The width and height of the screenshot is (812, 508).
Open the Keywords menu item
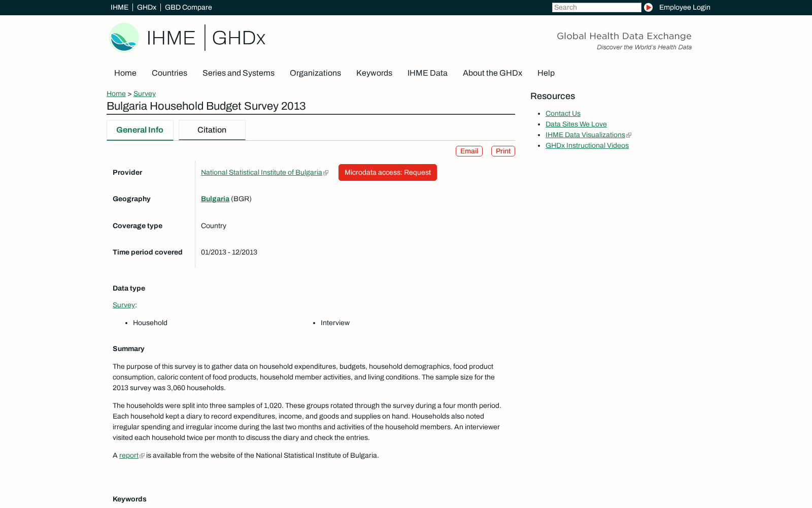pos(374,73)
